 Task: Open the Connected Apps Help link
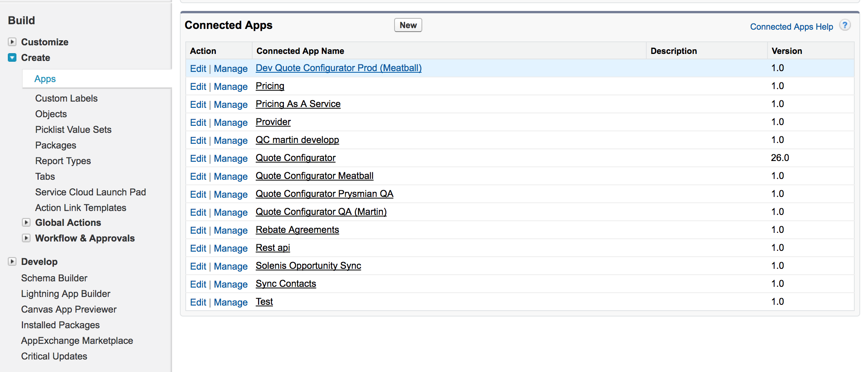(791, 27)
